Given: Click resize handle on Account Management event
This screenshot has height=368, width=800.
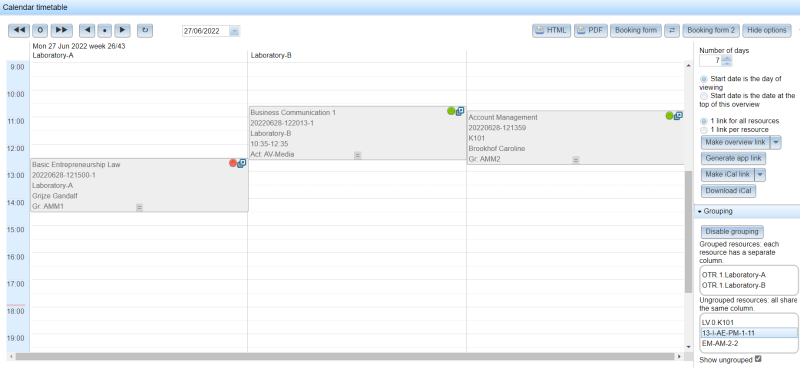Looking at the screenshot, I should (x=576, y=160).
